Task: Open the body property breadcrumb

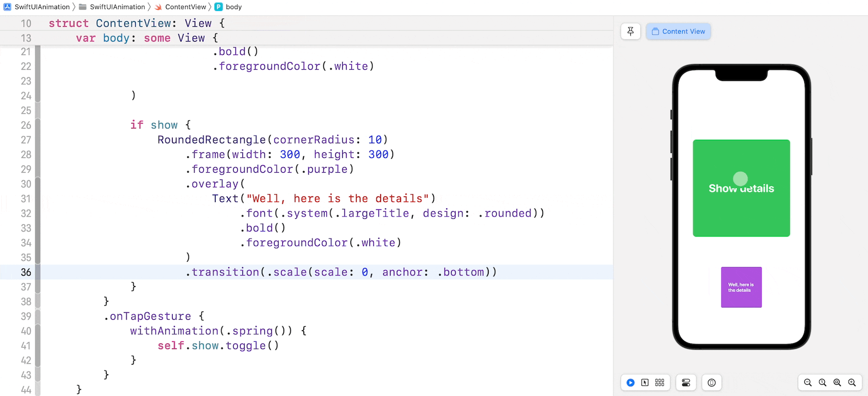Action: coord(233,7)
